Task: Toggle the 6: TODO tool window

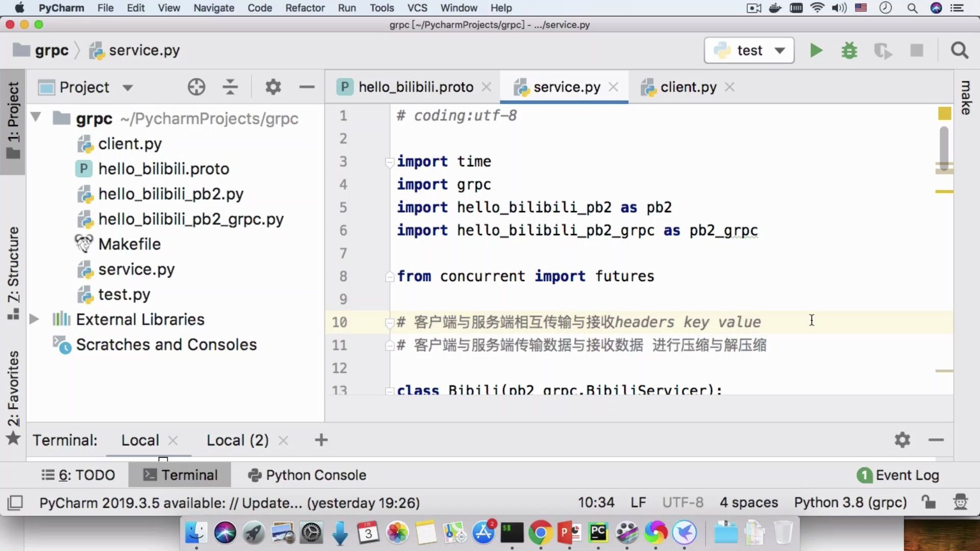Action: pyautogui.click(x=78, y=475)
